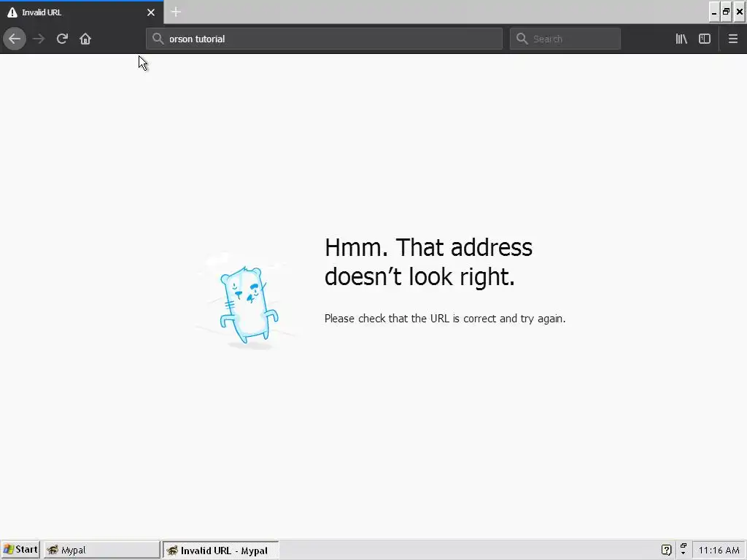Open the Library bookmarks icon
This screenshot has width=747, height=560.
681,39
